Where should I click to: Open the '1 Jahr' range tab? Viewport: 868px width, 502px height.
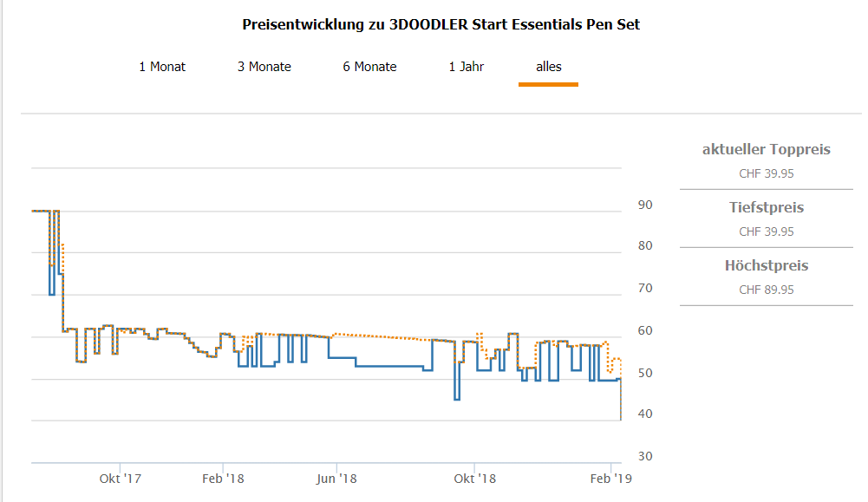pos(467,67)
